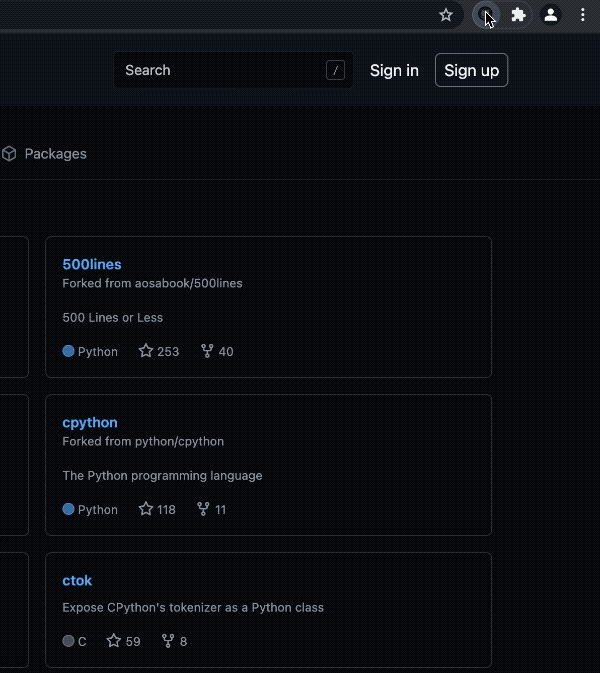Screen dimensions: 600x673
Task: Focus the GitHub Search field
Action: click(x=233, y=70)
